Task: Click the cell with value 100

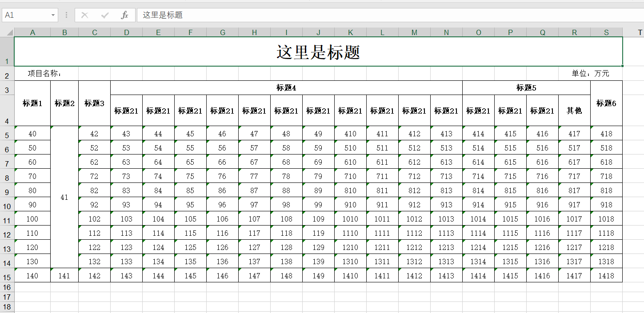Action: tap(32, 218)
